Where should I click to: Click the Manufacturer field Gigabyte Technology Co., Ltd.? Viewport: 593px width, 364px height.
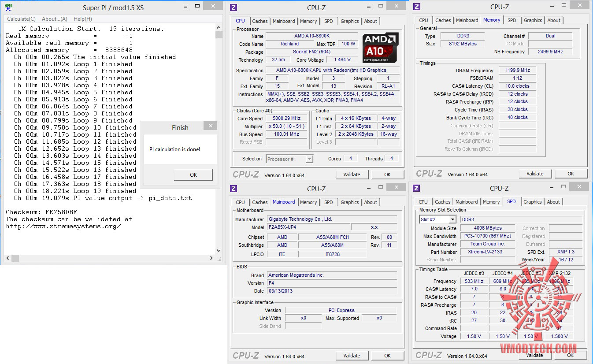tap(333, 219)
